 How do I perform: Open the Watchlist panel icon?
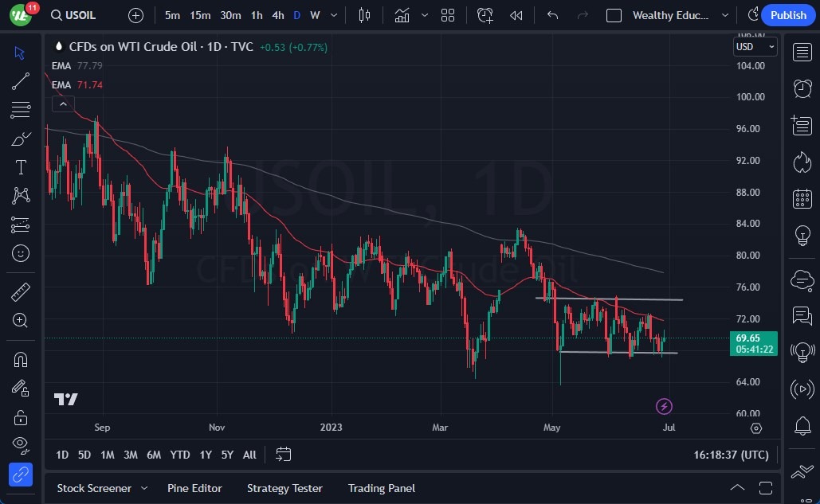point(802,53)
